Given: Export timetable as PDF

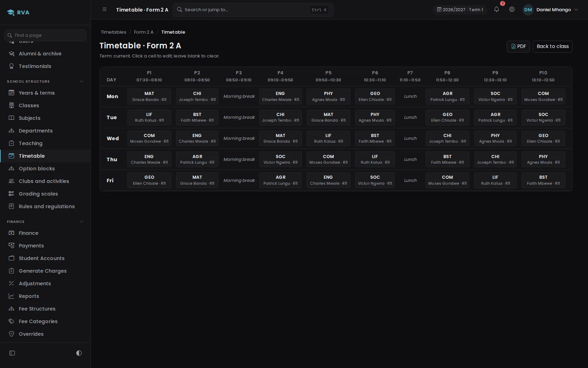Looking at the screenshot, I should pyautogui.click(x=518, y=46).
